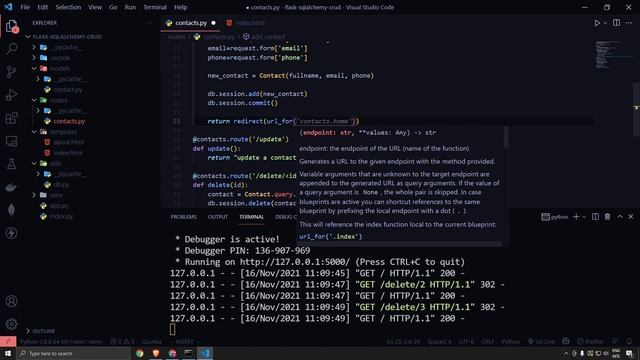640x360 pixels.
Task: Open the Terminal menu
Action: 155,7
